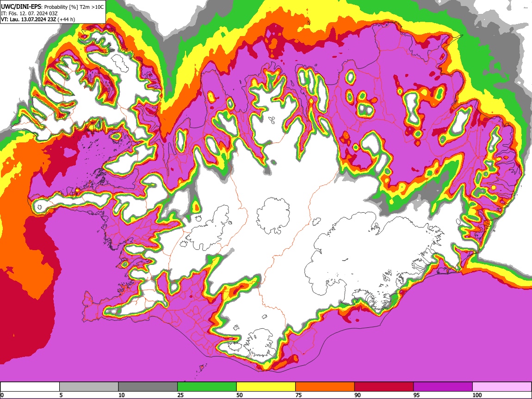Click the white 0–5 legend swatch
Screen dimensions: 532x399
click(x=30, y=387)
